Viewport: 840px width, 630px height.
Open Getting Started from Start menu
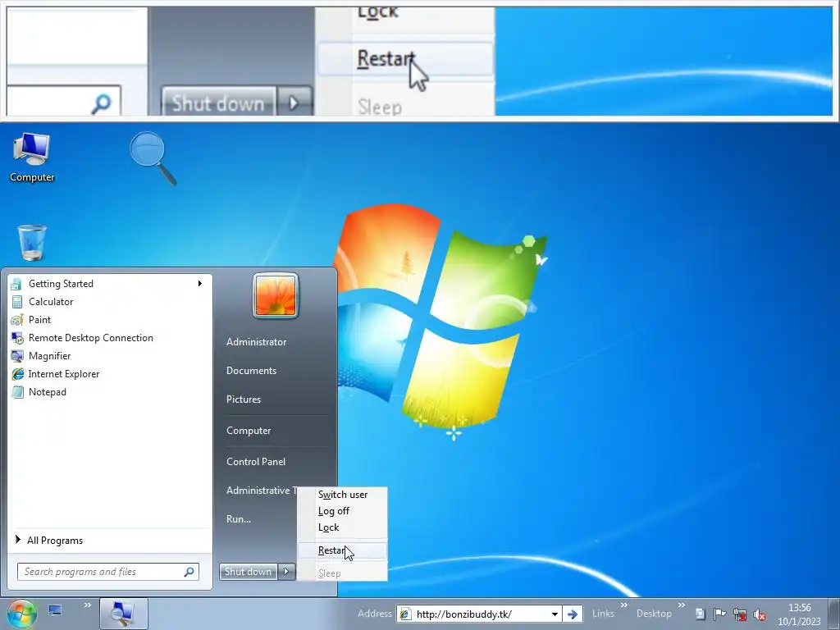pyautogui.click(x=110, y=283)
